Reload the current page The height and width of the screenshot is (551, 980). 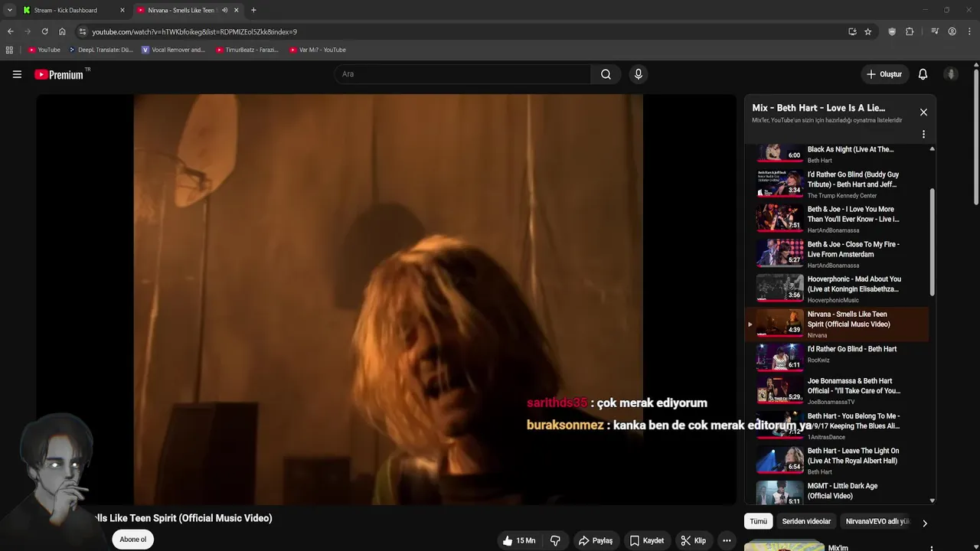(44, 31)
